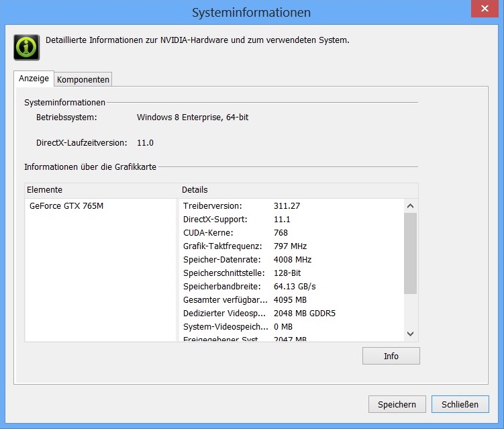The image size is (504, 429).
Task: Click the Elemente column header
Action: click(x=101, y=190)
